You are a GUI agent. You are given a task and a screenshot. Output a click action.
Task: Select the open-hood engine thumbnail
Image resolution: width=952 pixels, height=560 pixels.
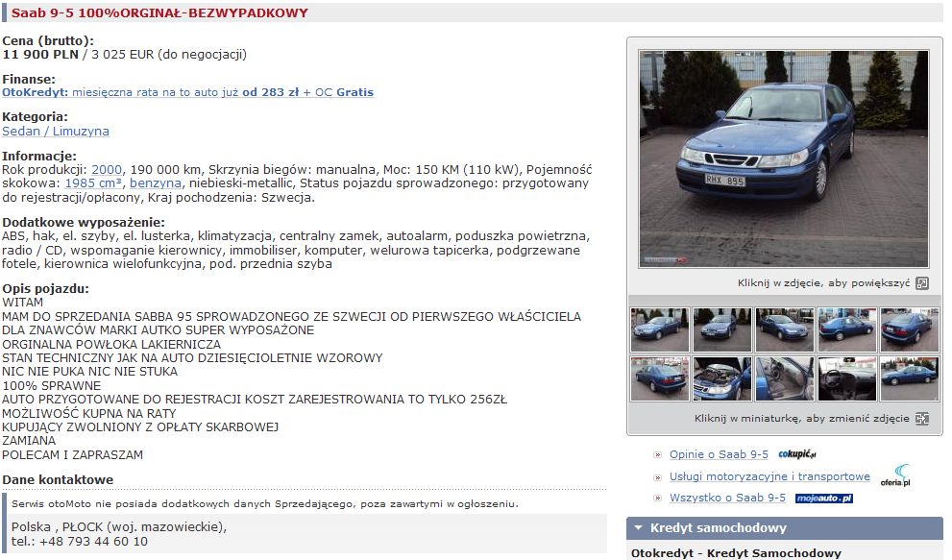point(721,378)
